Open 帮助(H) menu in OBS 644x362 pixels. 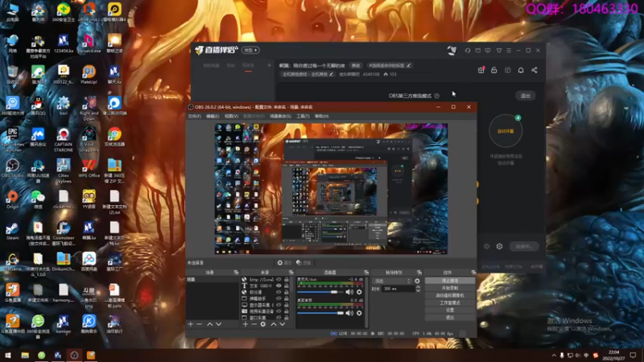(x=321, y=117)
